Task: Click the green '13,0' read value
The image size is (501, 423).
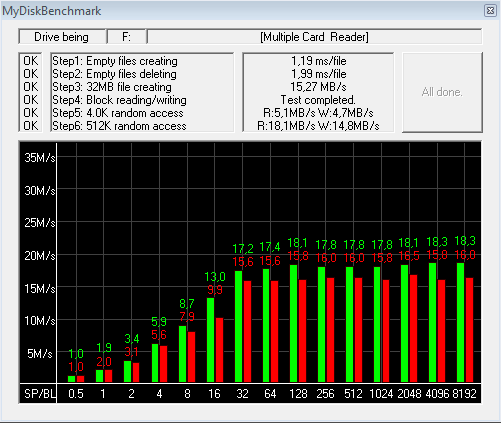Action: 215,277
